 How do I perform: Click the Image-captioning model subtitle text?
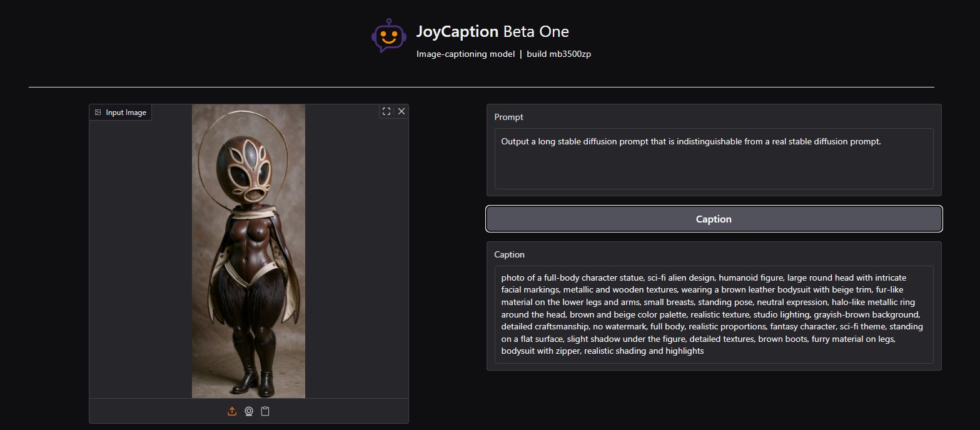(x=465, y=54)
